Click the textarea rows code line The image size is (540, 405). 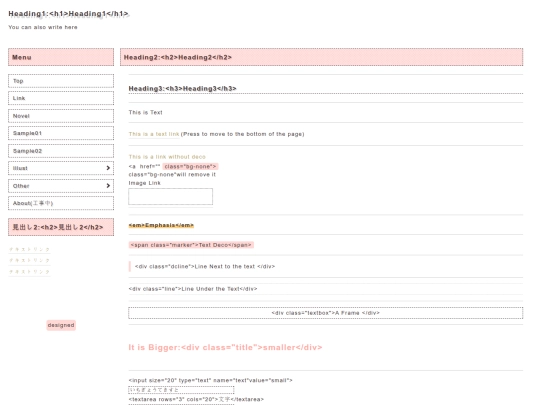tap(196, 399)
